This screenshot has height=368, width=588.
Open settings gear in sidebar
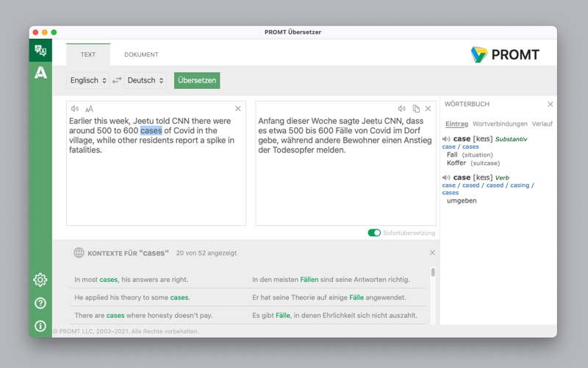click(x=40, y=280)
